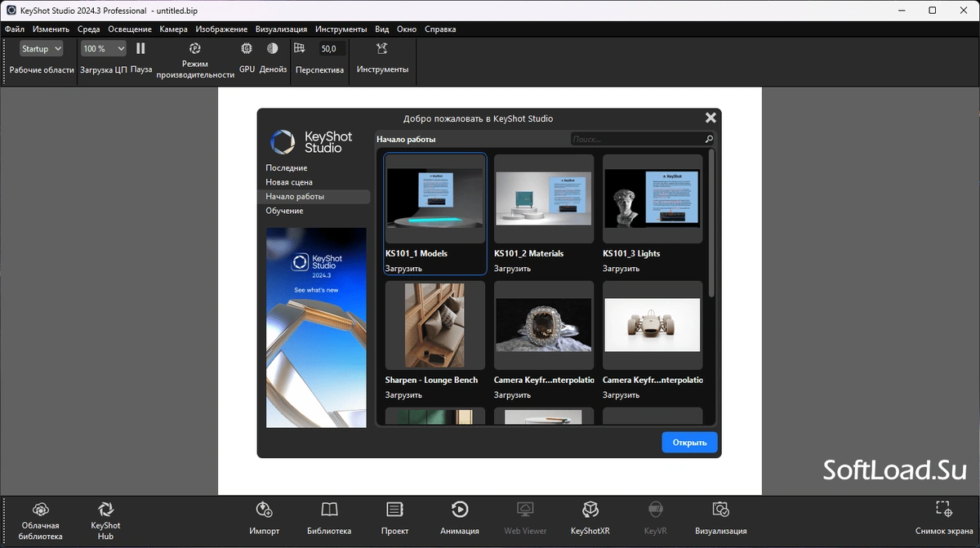Click Загрузить under KS101_1 Models
Image resolution: width=980 pixels, height=548 pixels.
[x=403, y=268]
